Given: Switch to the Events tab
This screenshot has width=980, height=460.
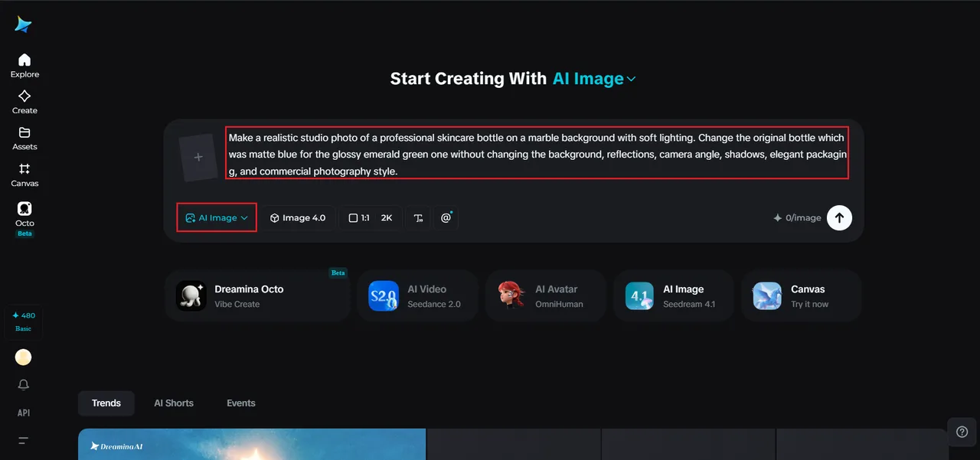Looking at the screenshot, I should click(x=241, y=403).
